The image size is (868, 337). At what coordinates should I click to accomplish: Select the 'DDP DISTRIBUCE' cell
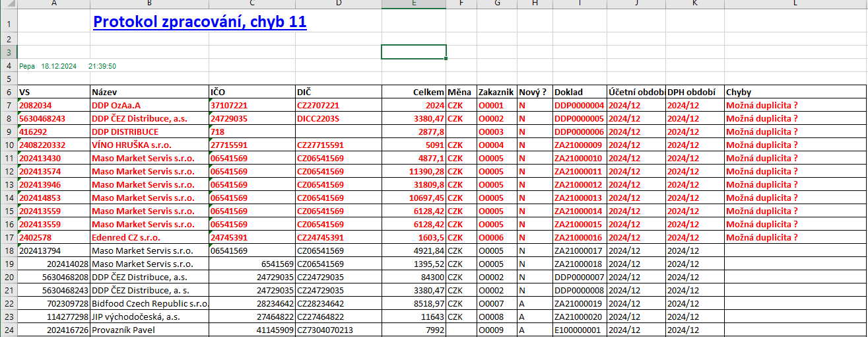click(149, 131)
